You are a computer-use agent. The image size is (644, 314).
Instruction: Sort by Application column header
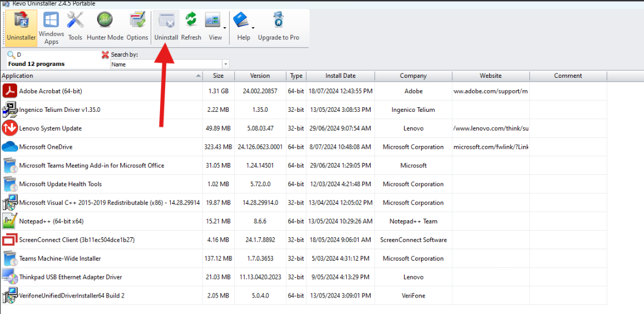[x=102, y=76]
